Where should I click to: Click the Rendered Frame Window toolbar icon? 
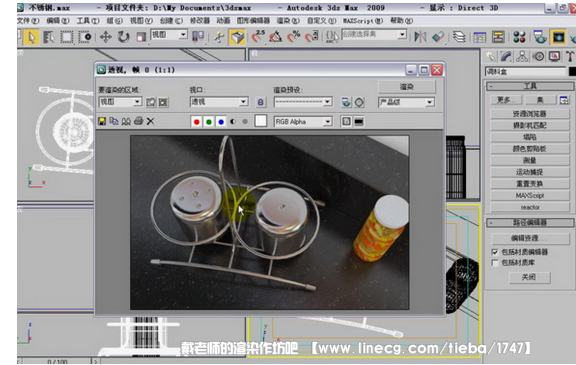(558, 37)
